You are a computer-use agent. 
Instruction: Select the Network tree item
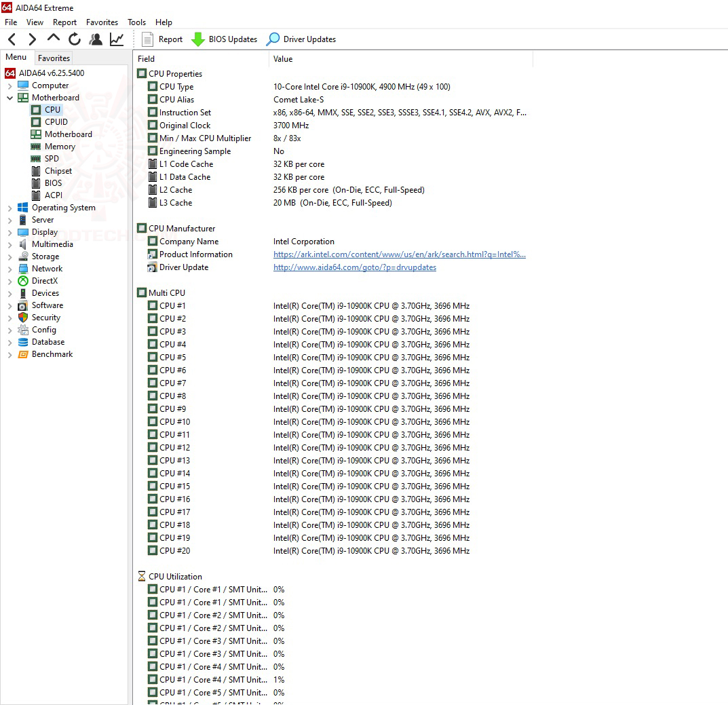[40, 269]
